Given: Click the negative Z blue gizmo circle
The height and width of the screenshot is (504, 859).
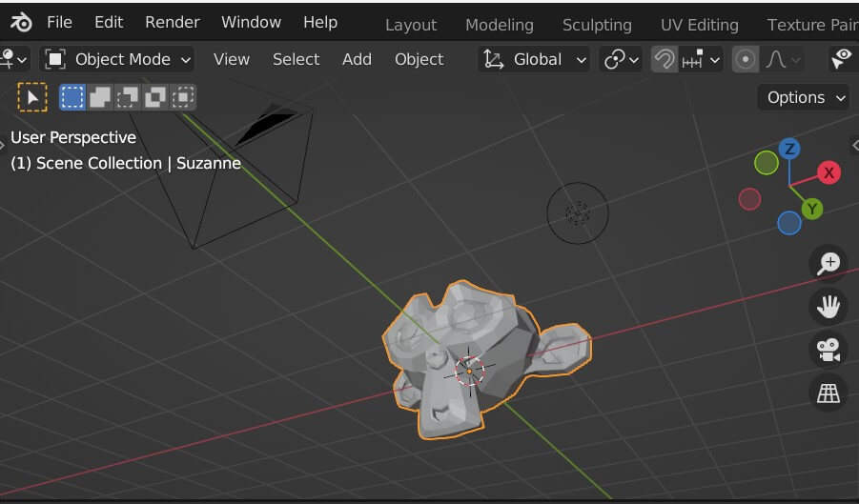Looking at the screenshot, I should [x=788, y=223].
